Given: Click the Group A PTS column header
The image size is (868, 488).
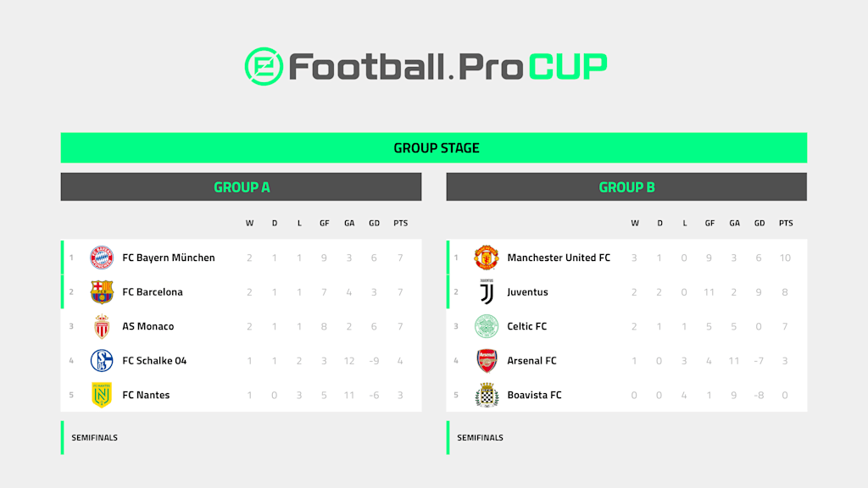Looking at the screenshot, I should [401, 223].
